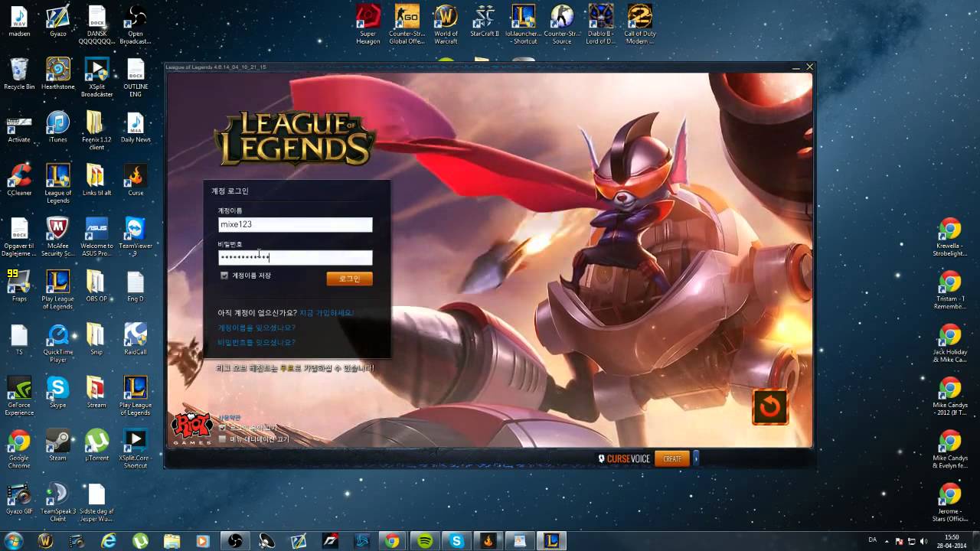The image size is (980, 551).
Task: Open Chrome from the taskbar
Action: click(x=392, y=540)
